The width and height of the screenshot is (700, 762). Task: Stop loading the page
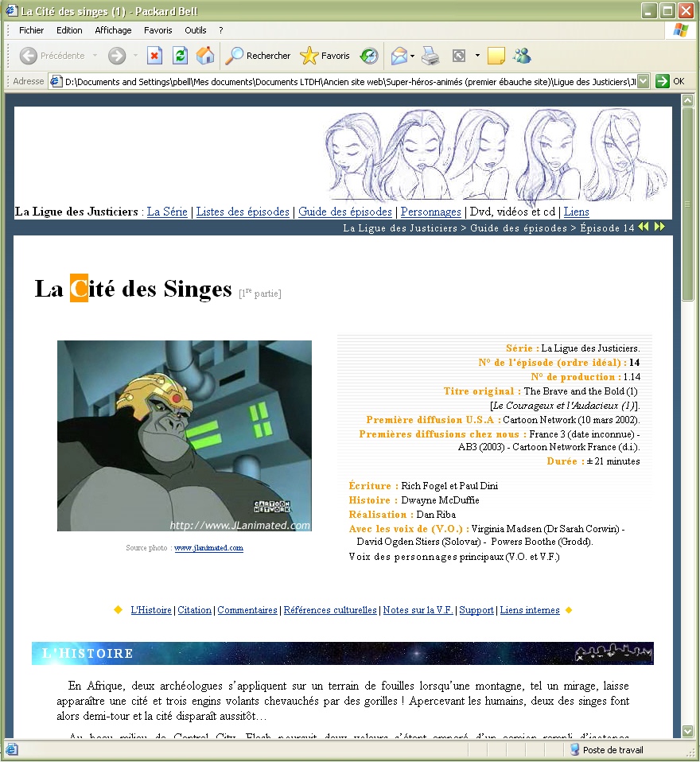click(x=154, y=56)
